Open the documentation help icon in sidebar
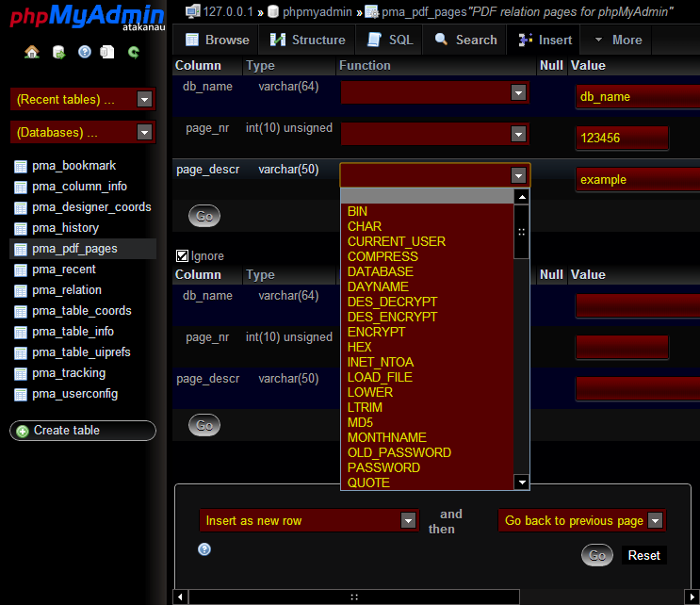 pyautogui.click(x=85, y=52)
